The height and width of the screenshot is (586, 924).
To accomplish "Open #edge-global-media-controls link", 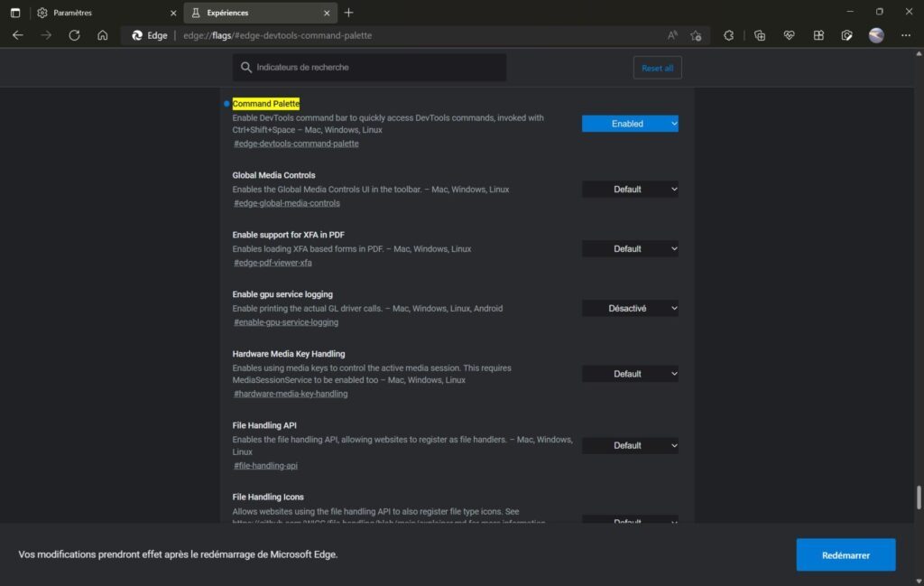I will 287,203.
